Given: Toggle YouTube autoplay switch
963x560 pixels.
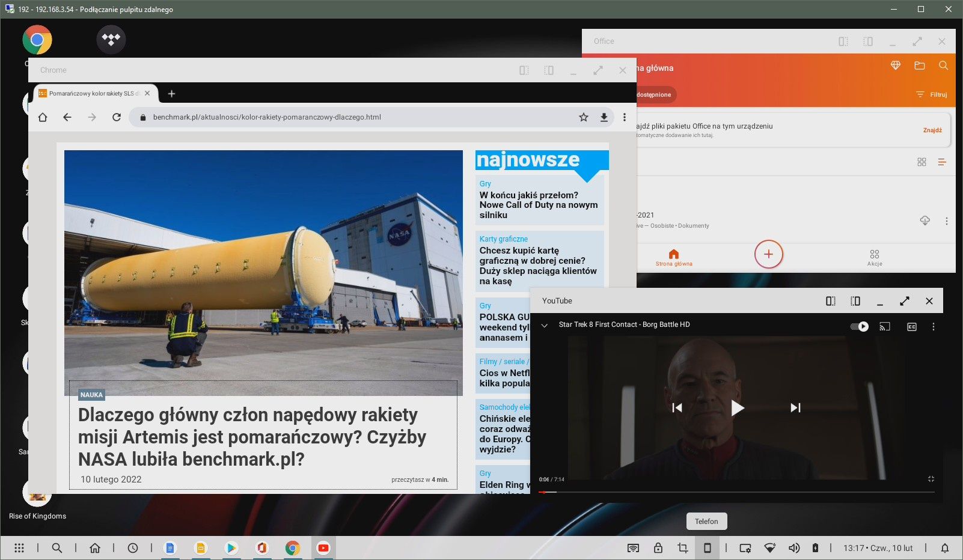Looking at the screenshot, I should click(860, 327).
